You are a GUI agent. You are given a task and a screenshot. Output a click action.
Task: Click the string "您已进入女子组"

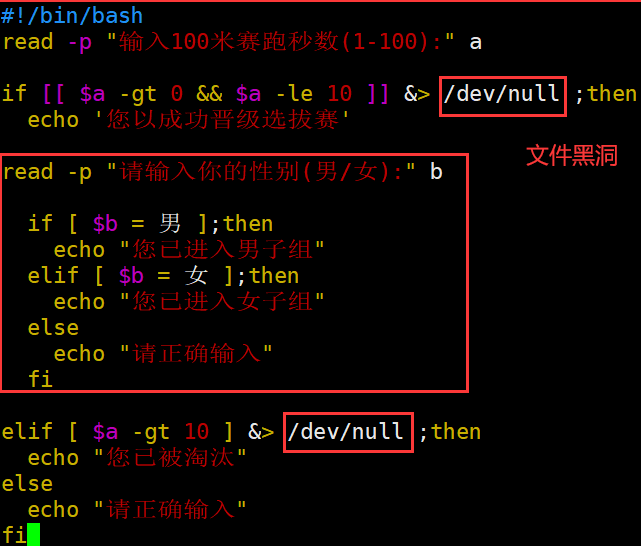coord(222,302)
